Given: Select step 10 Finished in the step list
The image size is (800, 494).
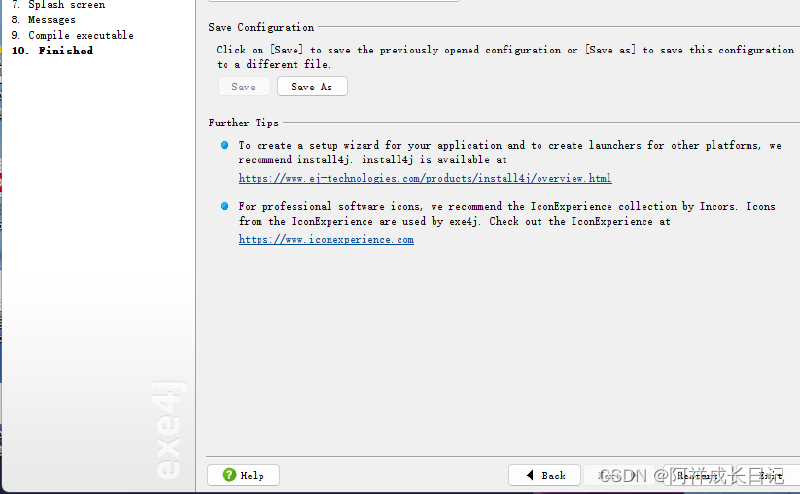Looking at the screenshot, I should tap(52, 51).
